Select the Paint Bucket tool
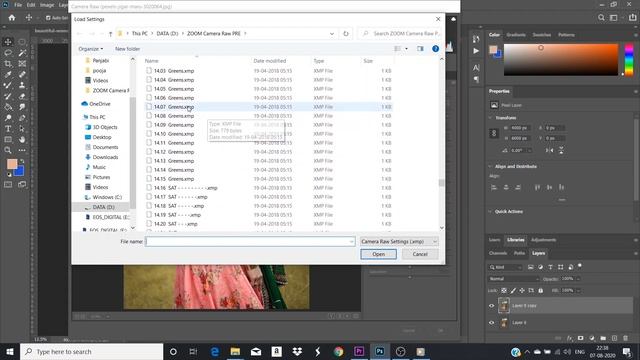Viewport: 640px width, 360px height. click(8, 107)
